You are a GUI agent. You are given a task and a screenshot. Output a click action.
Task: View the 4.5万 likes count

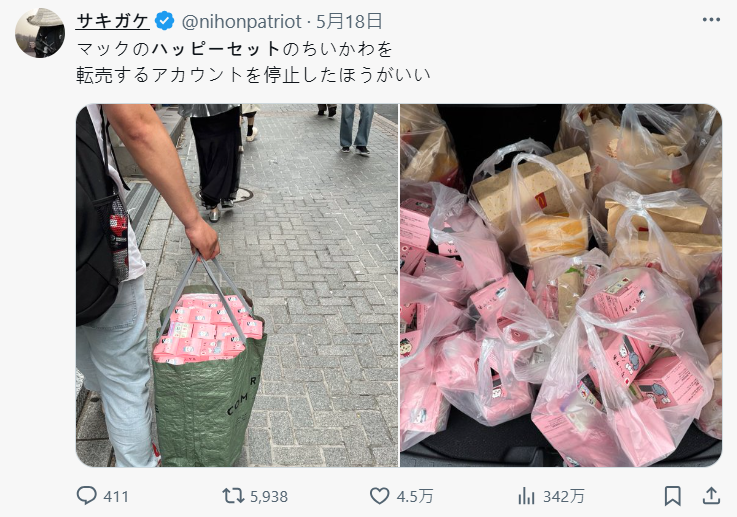415,496
